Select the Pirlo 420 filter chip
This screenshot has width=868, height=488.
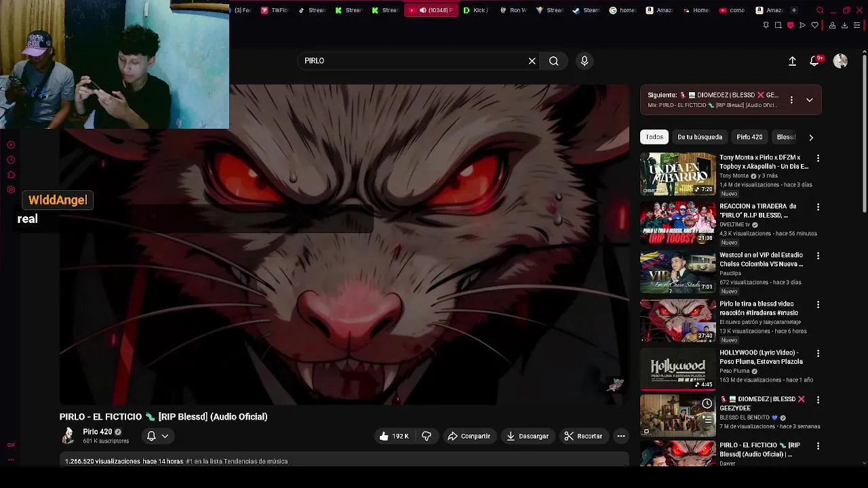pos(749,137)
